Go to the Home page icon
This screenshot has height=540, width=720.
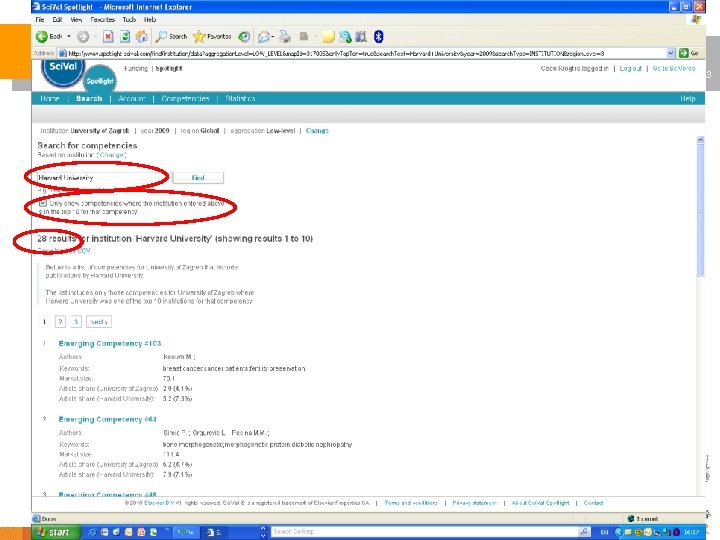point(142,36)
